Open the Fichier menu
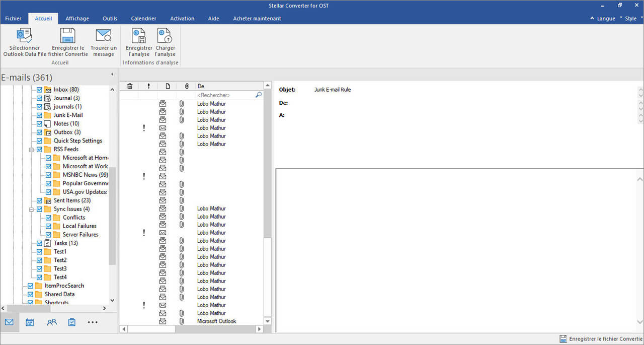Screen dimensions: 644x345 click(x=13, y=19)
